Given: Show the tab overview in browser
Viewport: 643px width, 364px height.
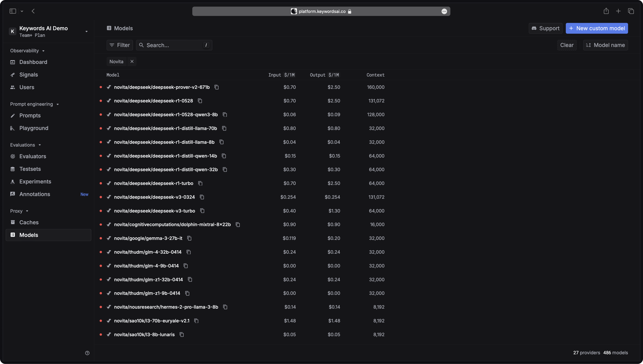Looking at the screenshot, I should point(631,11).
